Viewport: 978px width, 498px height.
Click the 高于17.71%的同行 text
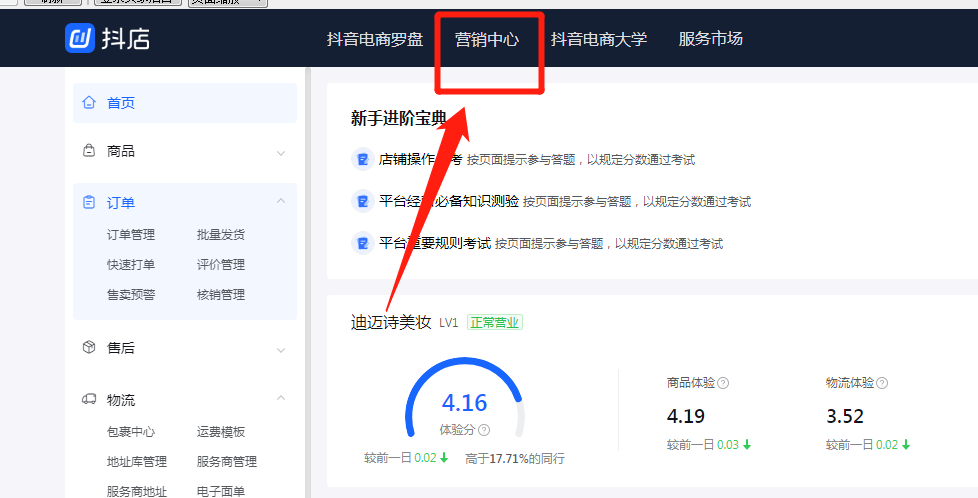click(x=515, y=459)
